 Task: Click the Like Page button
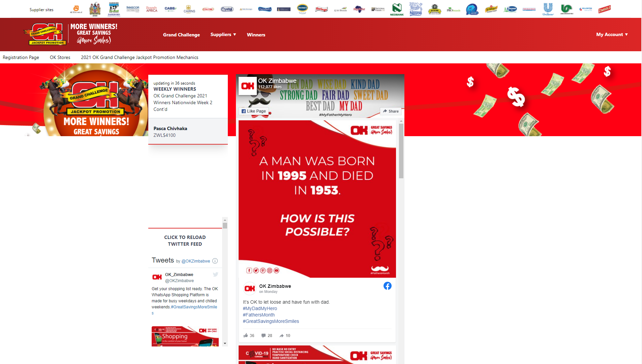point(254,111)
